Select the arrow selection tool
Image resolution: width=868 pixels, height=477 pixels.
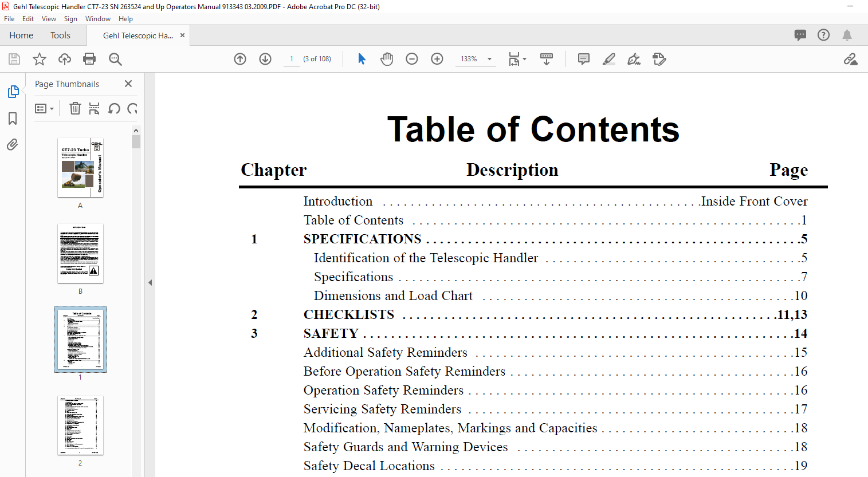pos(362,59)
